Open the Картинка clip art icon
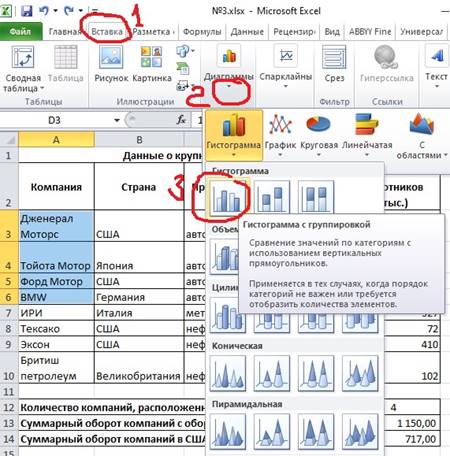This screenshot has height=456, width=450. click(152, 64)
